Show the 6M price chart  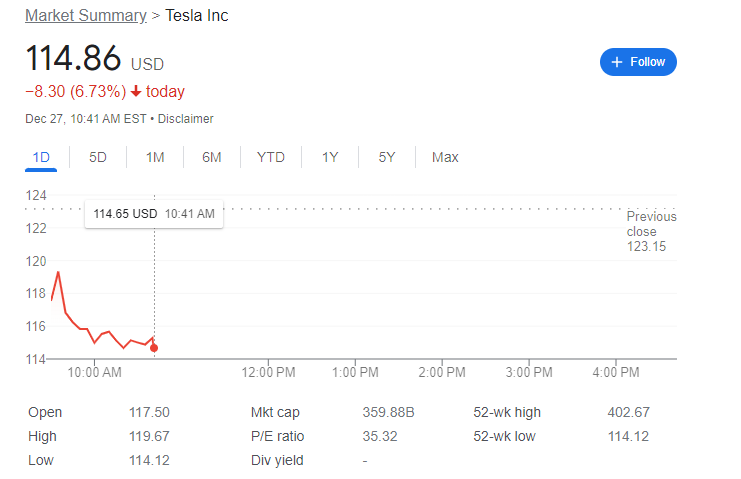coord(212,157)
